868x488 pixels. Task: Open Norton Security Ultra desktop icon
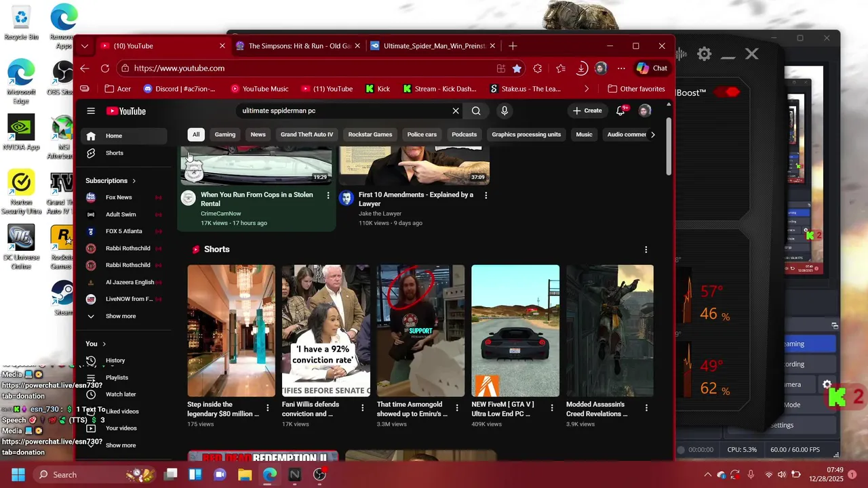21,192
